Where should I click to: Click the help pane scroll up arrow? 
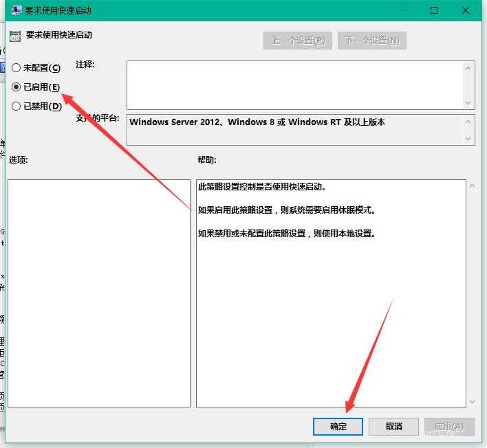click(472, 186)
